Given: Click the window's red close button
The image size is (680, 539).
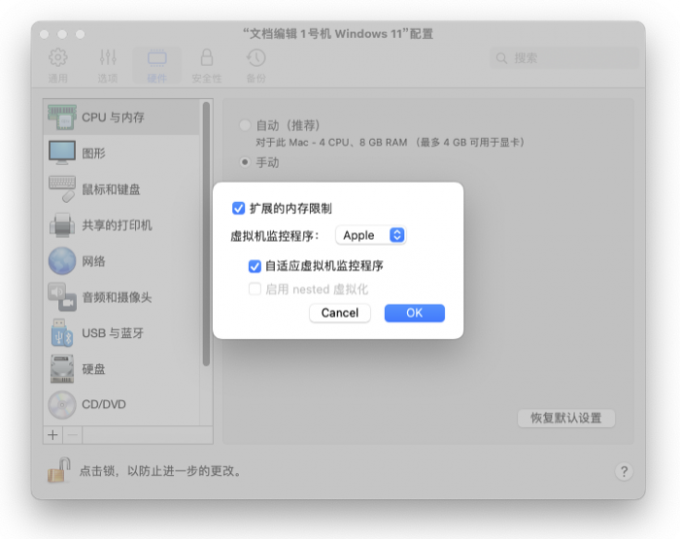Looking at the screenshot, I should 44,34.
